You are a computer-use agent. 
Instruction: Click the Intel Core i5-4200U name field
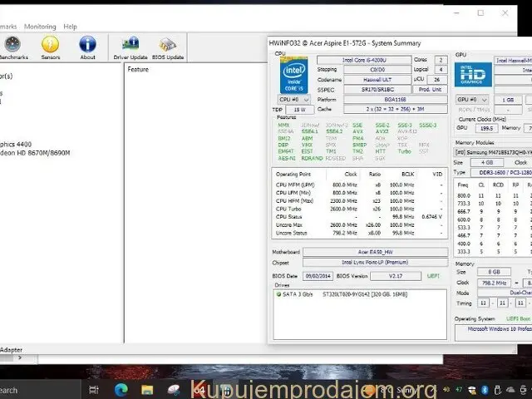click(364, 61)
